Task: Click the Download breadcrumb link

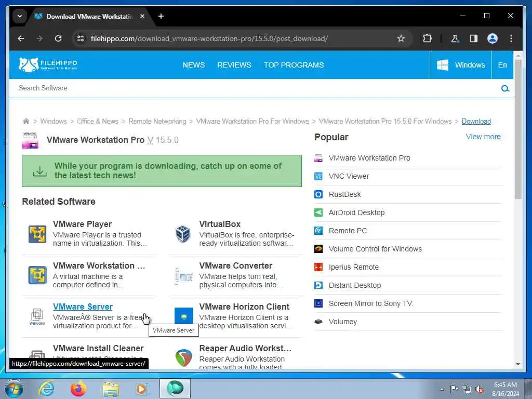Action: point(476,122)
